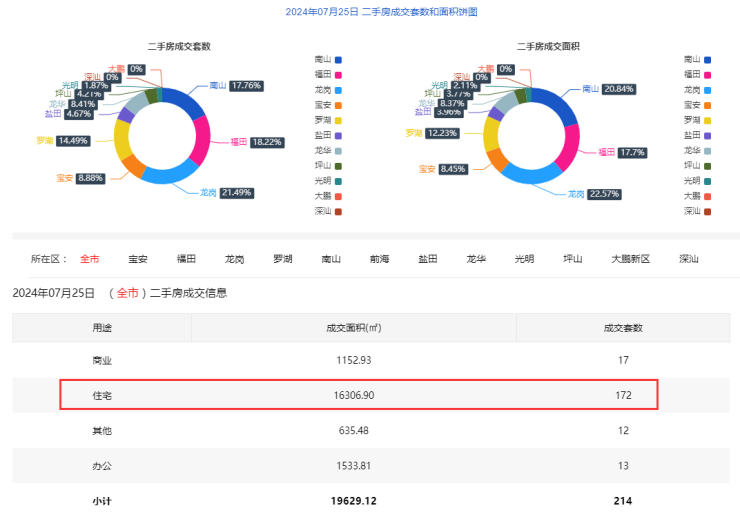740x528 pixels.
Task: Click the 住宅 row in the table
Action: click(358, 395)
